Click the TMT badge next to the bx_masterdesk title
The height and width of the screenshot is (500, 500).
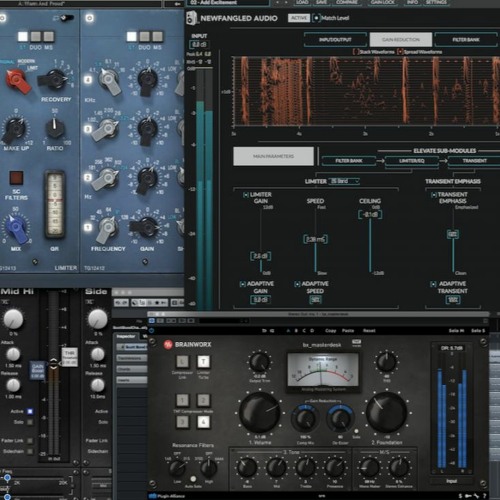tap(356, 343)
